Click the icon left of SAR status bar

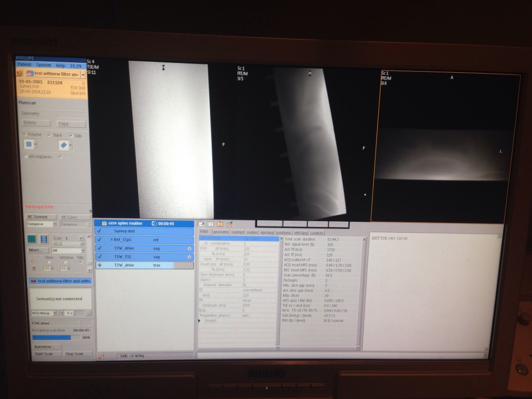[101, 356]
